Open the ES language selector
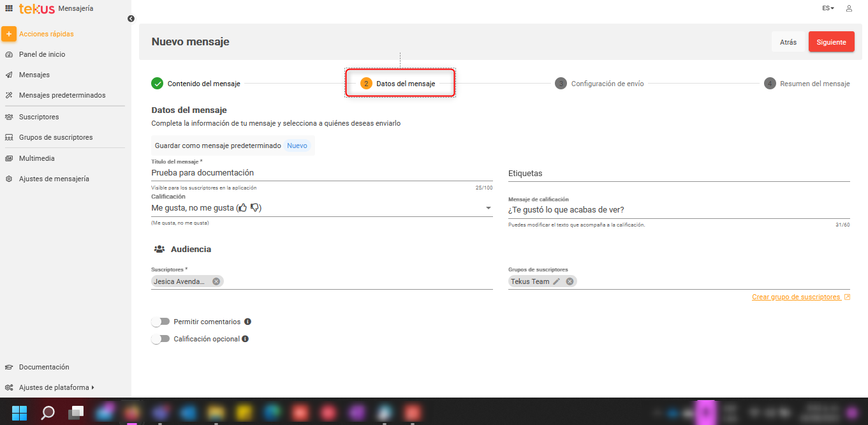Screen dimensions: 868x425 (828, 8)
